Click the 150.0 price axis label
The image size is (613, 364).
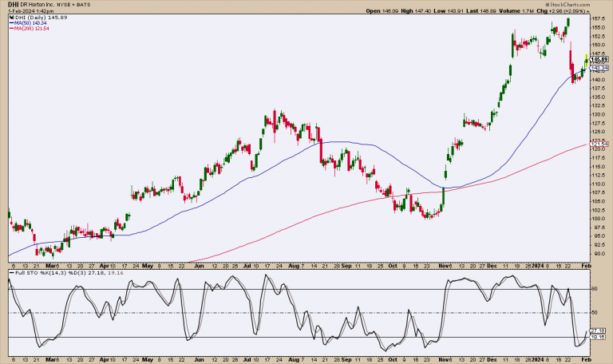pos(599,45)
